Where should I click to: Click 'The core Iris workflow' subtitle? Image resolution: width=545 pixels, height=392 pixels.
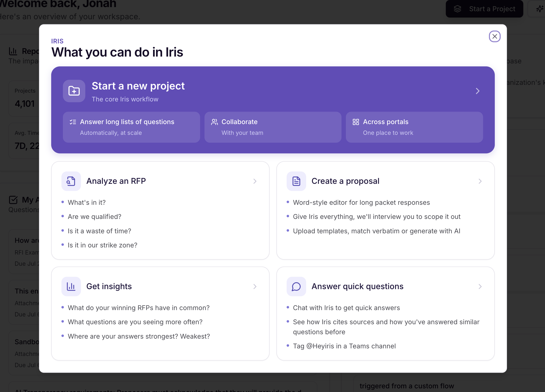[125, 99]
